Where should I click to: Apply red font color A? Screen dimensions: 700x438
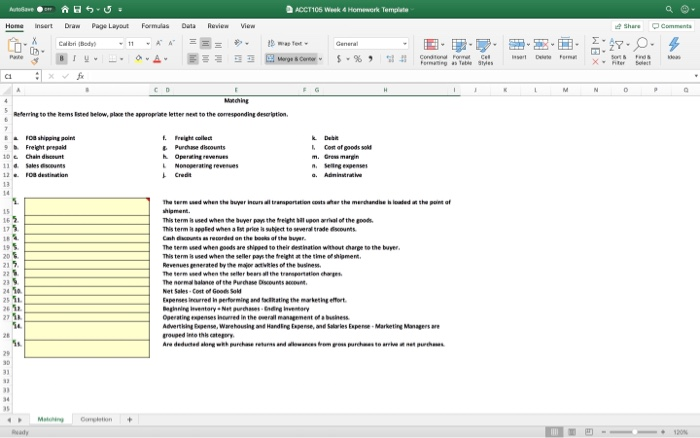click(x=157, y=58)
